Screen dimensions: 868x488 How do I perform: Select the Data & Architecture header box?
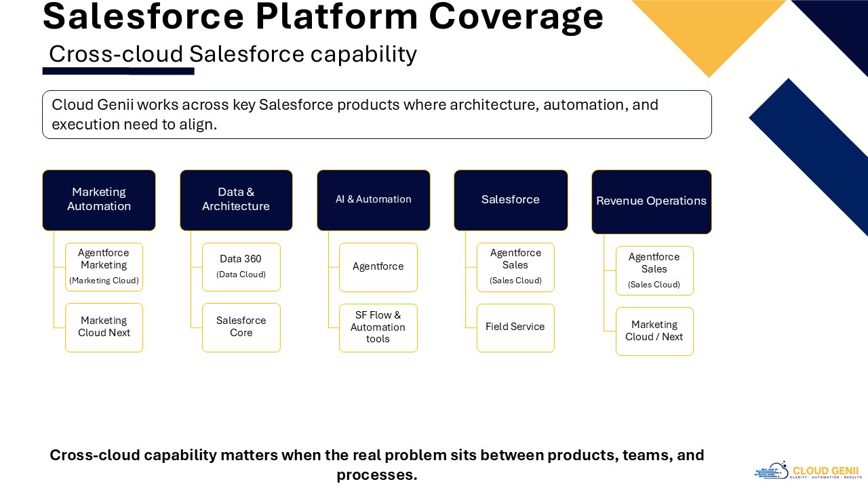pyautogui.click(x=236, y=200)
